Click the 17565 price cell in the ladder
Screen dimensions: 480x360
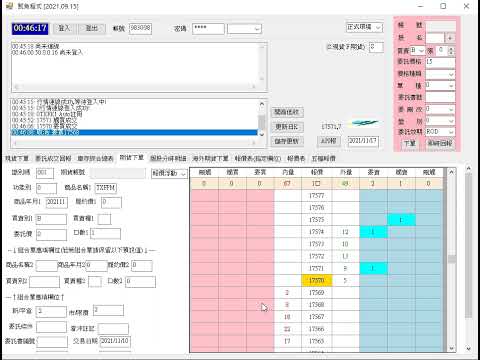coord(317,341)
